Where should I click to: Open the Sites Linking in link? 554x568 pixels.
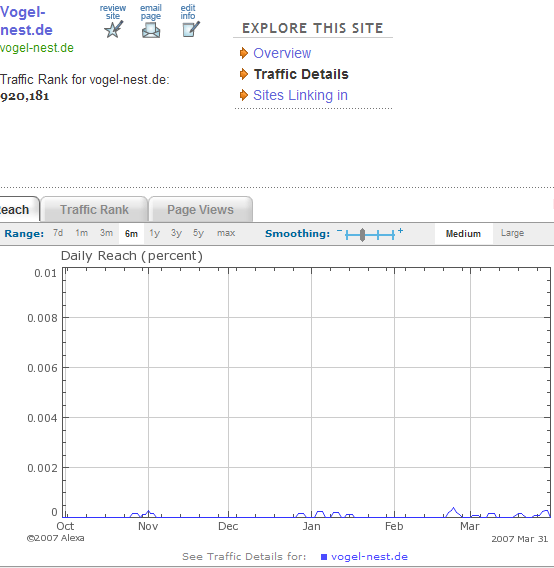coord(300,95)
